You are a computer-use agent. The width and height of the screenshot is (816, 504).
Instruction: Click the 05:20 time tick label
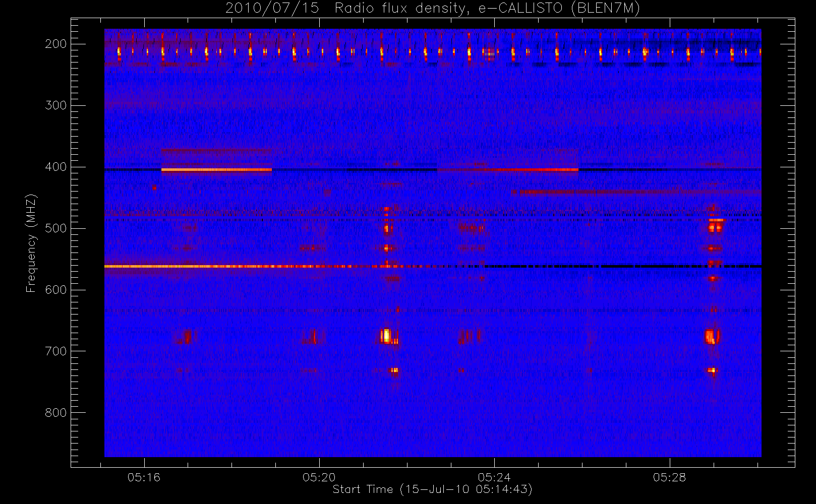[x=319, y=477]
